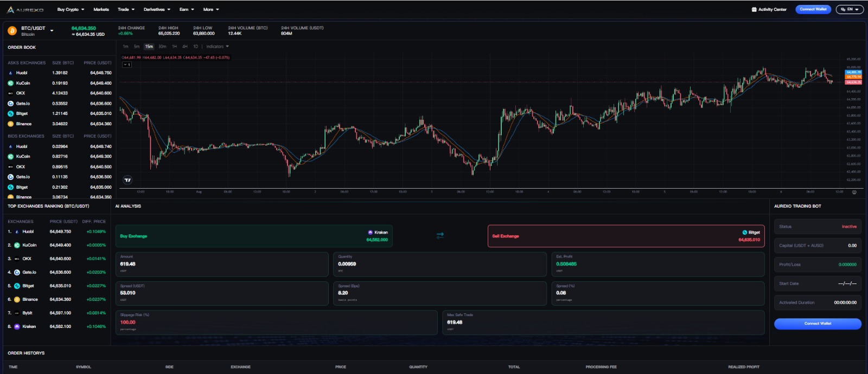Click the Bitget icon in Sell Exchange card
Screen dimensions: 868x374
tap(745, 233)
